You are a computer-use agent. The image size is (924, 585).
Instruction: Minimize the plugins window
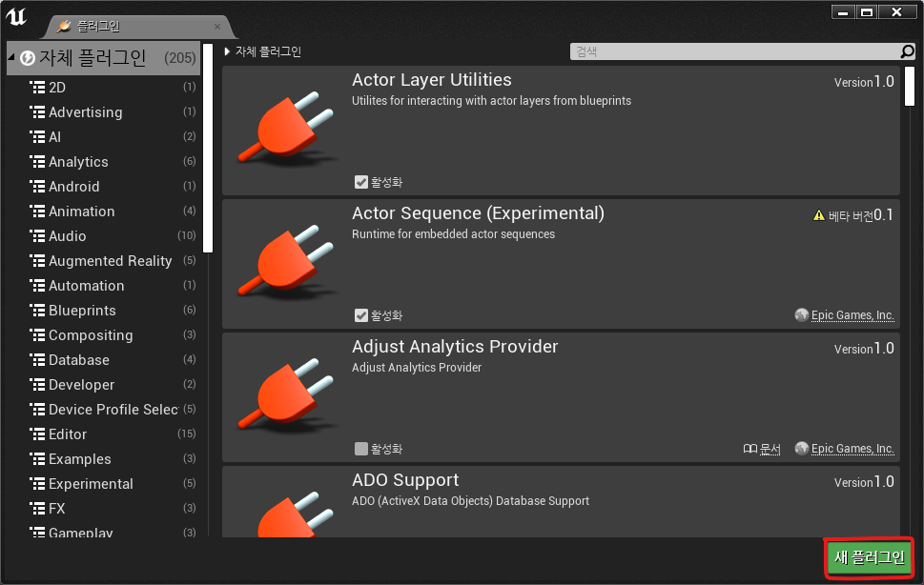click(x=843, y=12)
